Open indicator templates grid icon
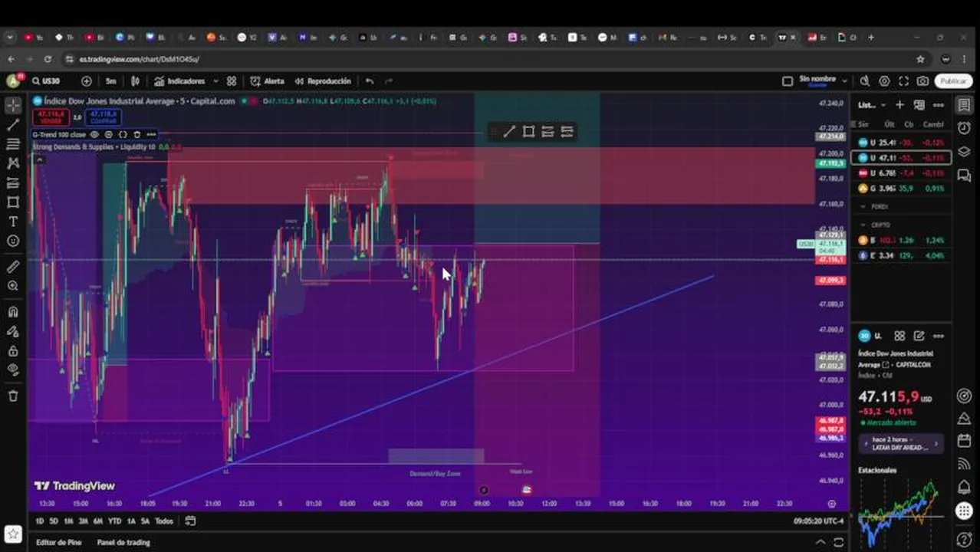The width and height of the screenshot is (980, 552). (232, 80)
